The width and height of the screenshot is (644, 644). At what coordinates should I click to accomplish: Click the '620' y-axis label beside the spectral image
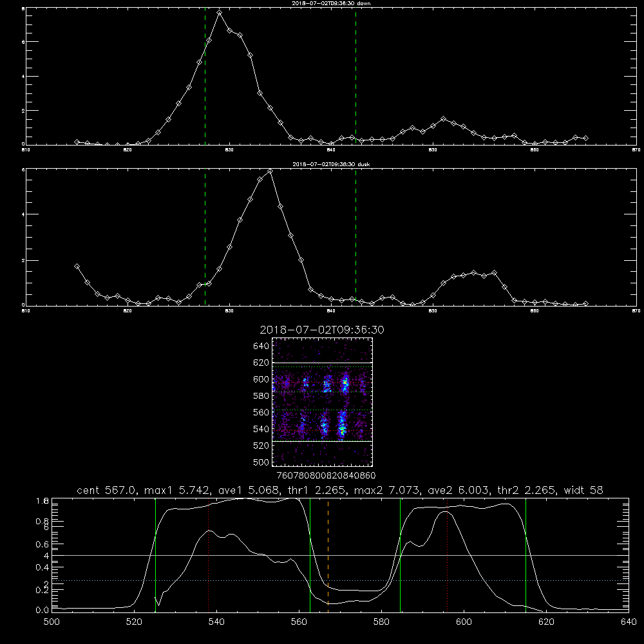coord(261,363)
